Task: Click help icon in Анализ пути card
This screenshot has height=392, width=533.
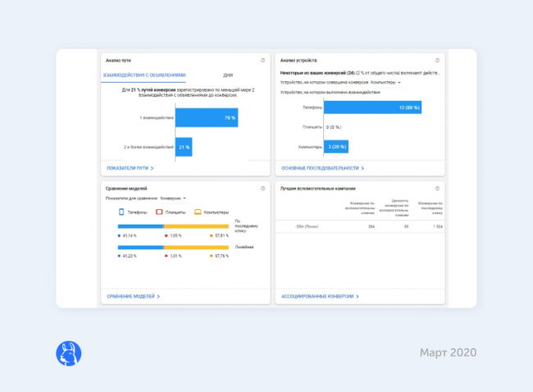Action: point(262,61)
